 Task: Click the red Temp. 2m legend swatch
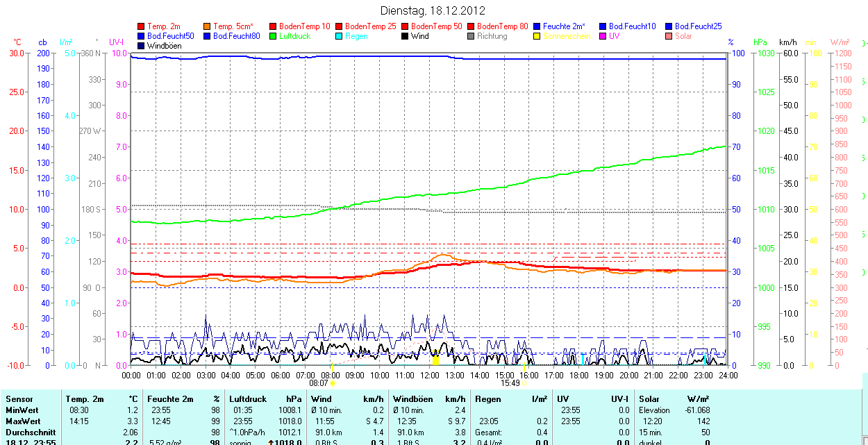[142, 26]
